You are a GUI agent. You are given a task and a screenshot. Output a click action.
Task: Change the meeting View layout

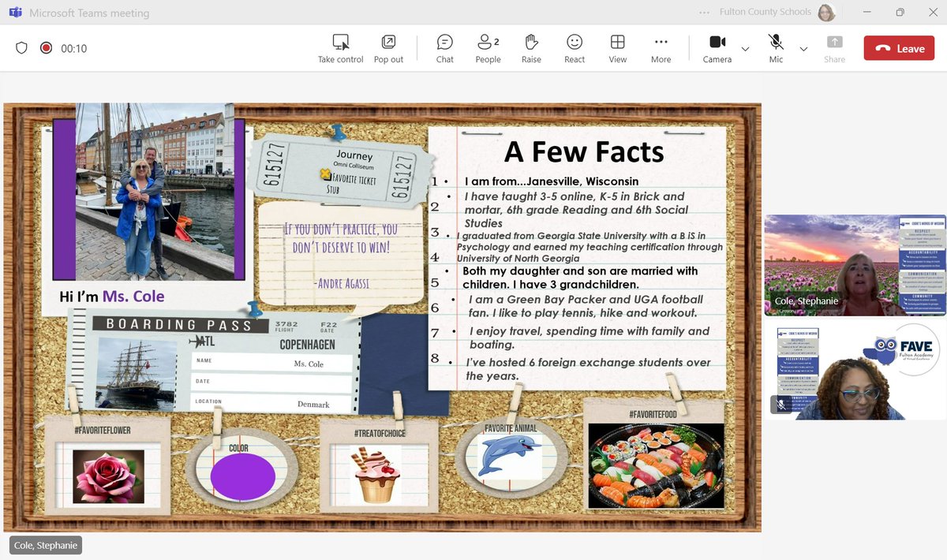(618, 48)
